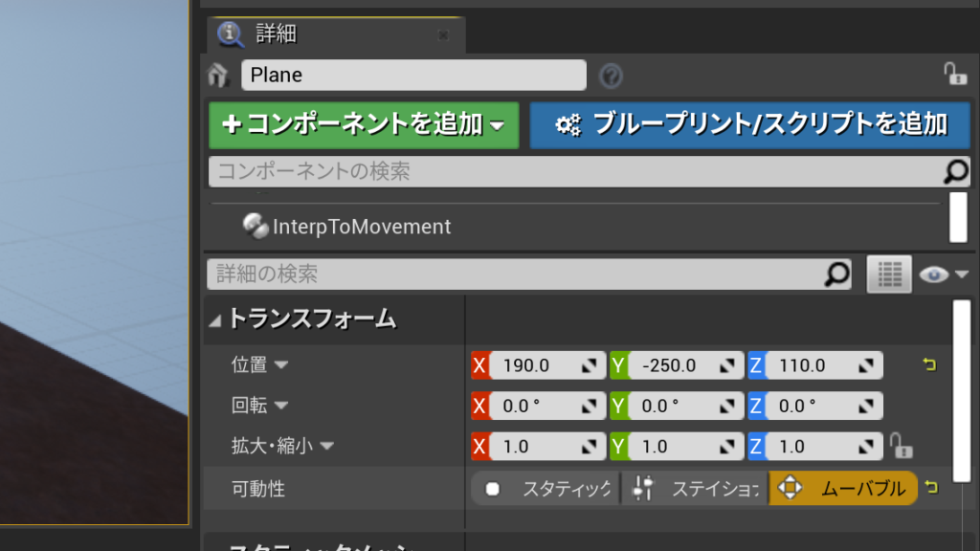Click the help question mark icon
This screenshot has height=551, width=980.
[611, 76]
